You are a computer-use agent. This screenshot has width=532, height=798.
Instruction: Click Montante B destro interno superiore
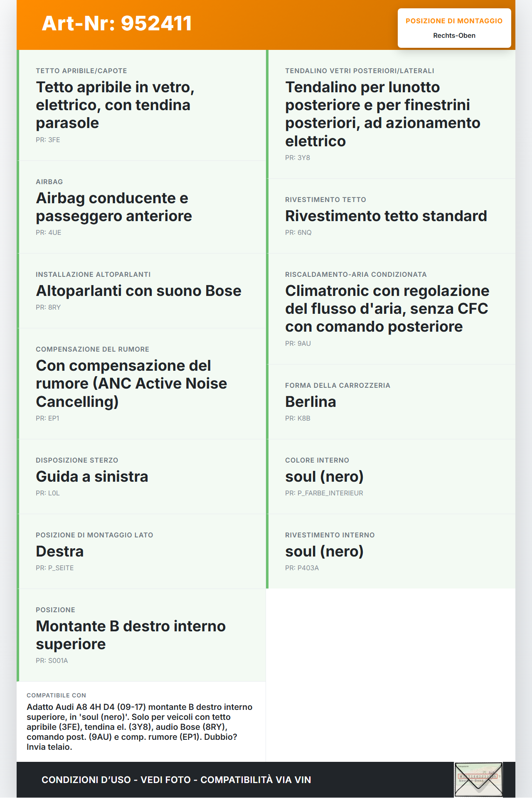131,635
